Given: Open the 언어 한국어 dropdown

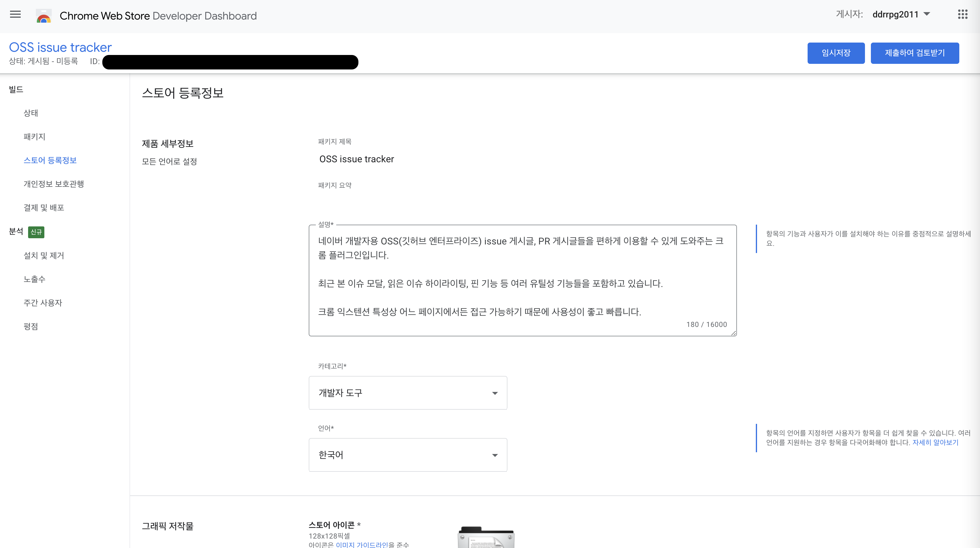Looking at the screenshot, I should [x=408, y=455].
